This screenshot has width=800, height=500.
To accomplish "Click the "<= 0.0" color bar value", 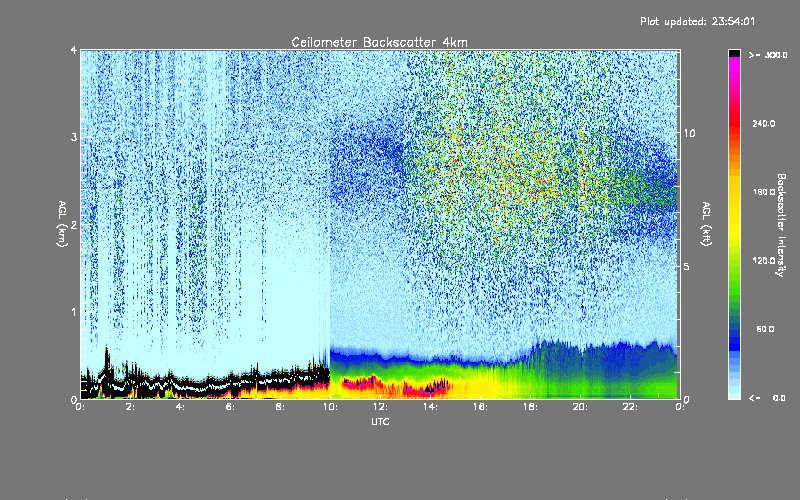I will coord(767,397).
